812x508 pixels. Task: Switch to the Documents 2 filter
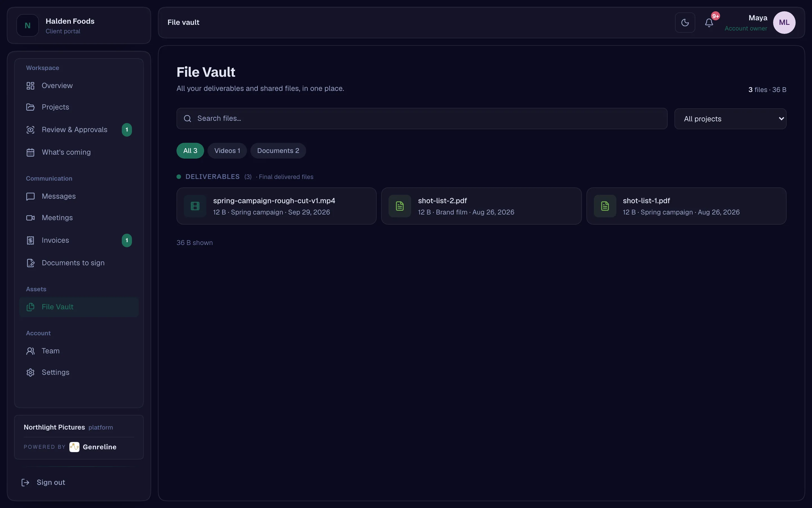pyautogui.click(x=278, y=151)
